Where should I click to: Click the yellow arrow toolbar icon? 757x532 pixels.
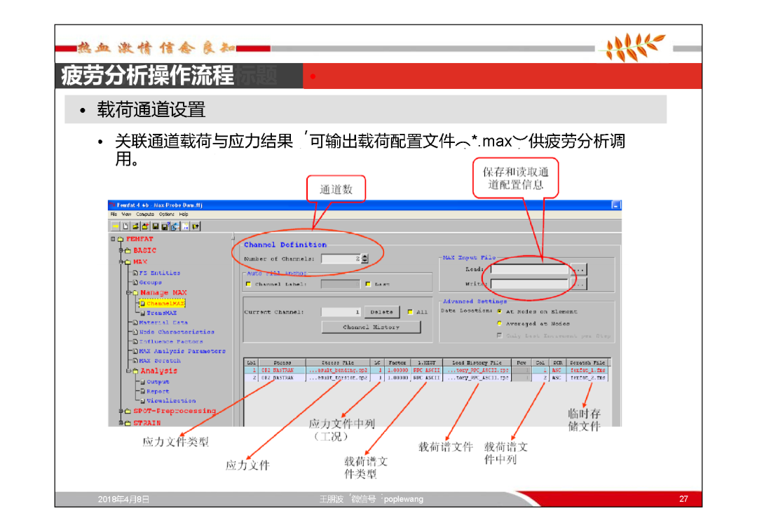click(x=116, y=226)
